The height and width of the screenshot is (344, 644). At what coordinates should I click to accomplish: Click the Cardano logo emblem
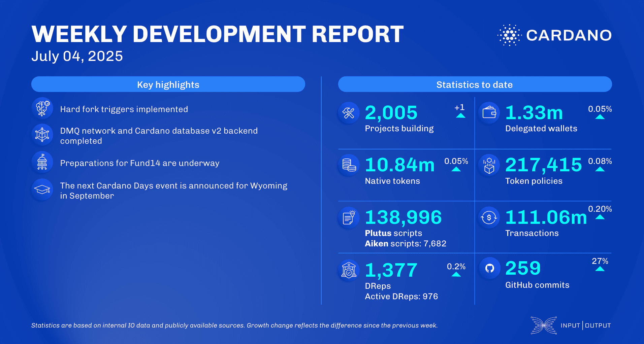point(509,35)
